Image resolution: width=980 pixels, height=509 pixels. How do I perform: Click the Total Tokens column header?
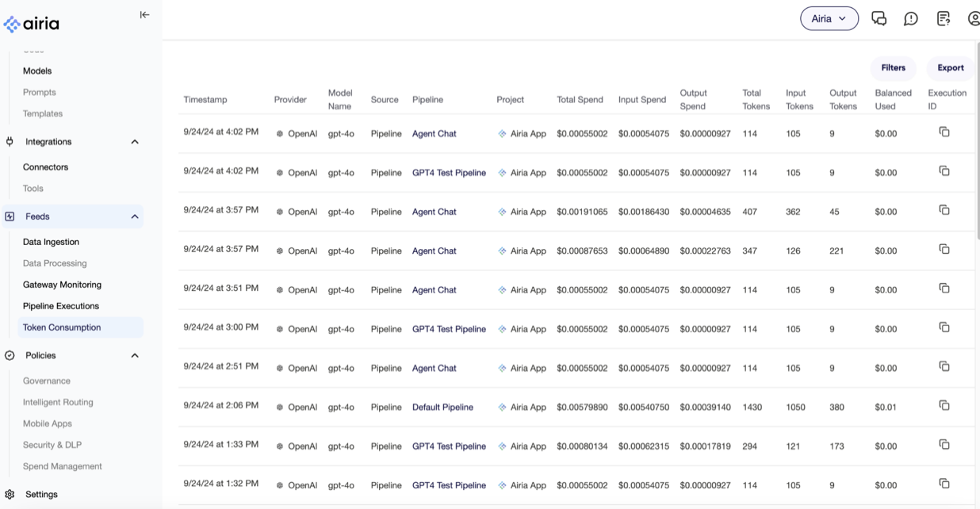(756, 100)
